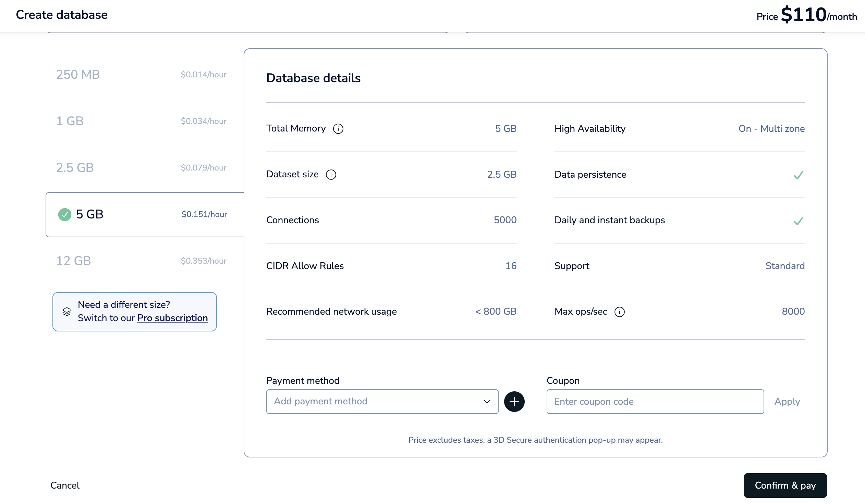
Task: Click the Data persistence checkmark
Action: click(798, 175)
